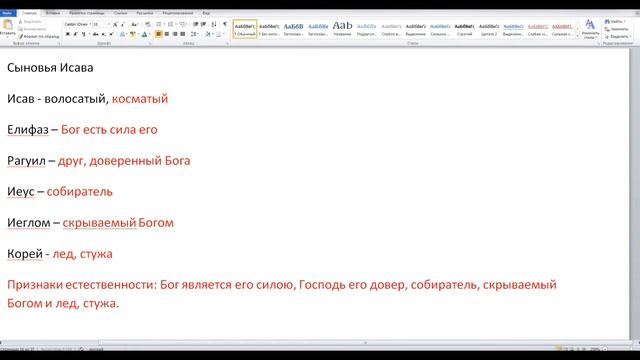Click the Increase Indent icon

(x=203, y=24)
